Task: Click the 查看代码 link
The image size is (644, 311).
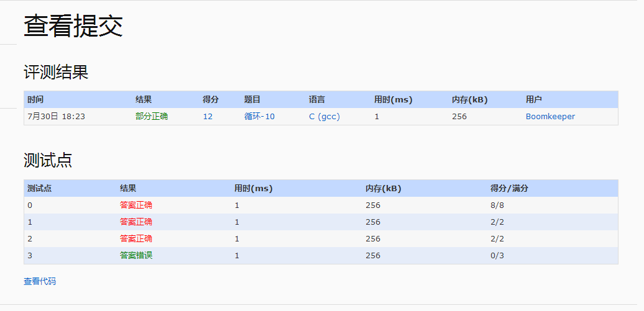Action: (40, 281)
